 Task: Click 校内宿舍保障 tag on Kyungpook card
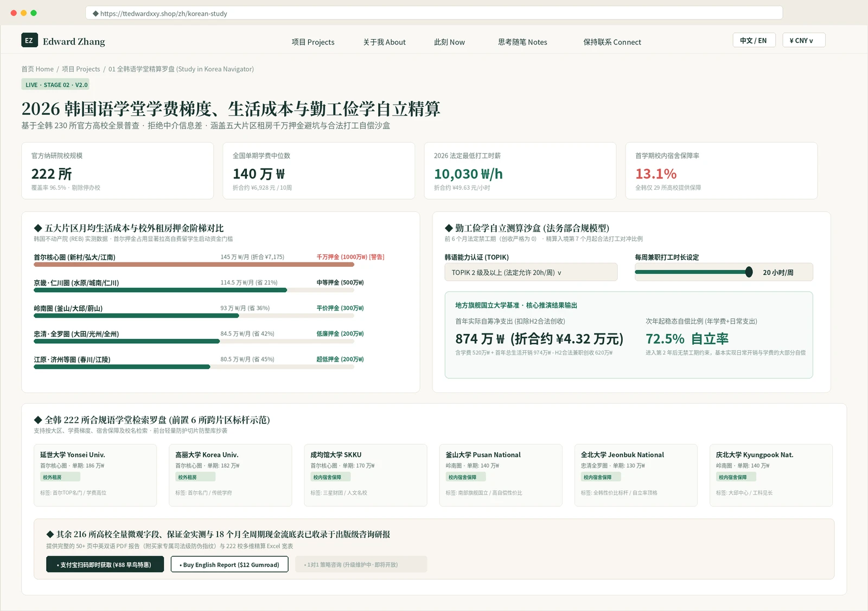point(736,477)
